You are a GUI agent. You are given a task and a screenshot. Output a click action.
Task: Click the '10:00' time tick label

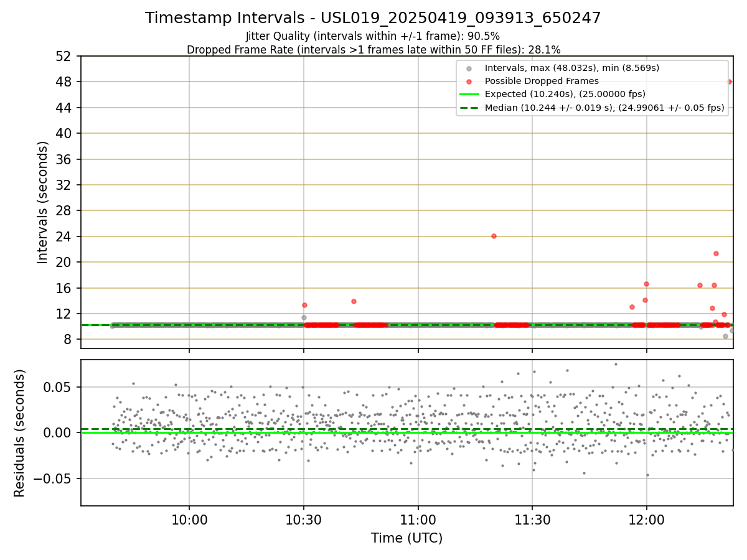click(189, 520)
